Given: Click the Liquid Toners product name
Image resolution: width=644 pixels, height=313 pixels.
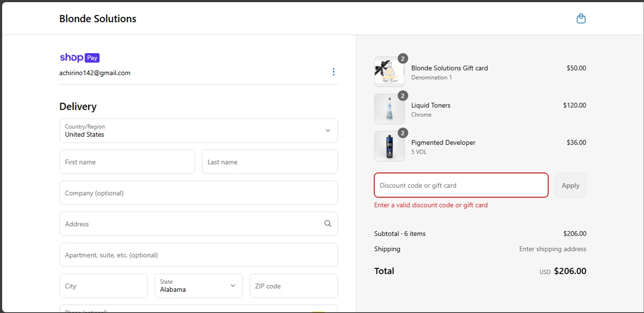Looking at the screenshot, I should pyautogui.click(x=431, y=105).
